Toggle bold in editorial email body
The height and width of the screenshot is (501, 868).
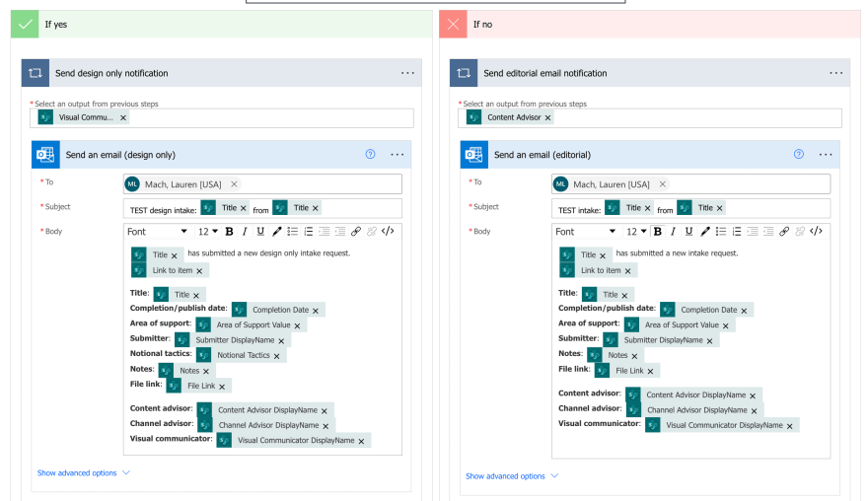tap(658, 232)
